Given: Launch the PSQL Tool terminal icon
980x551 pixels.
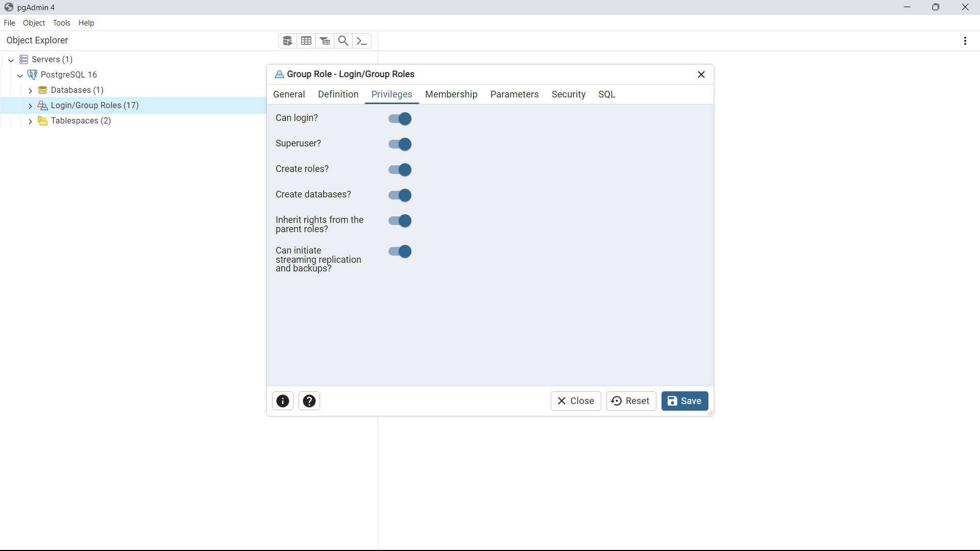Looking at the screenshot, I should coord(362,41).
